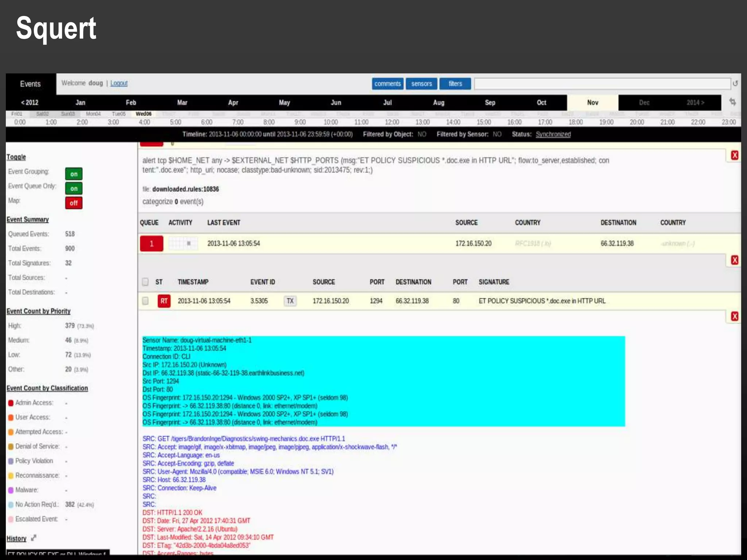Screen dimensions: 747x560
Task: Click the activity sparkline grid icon
Action: (x=183, y=244)
